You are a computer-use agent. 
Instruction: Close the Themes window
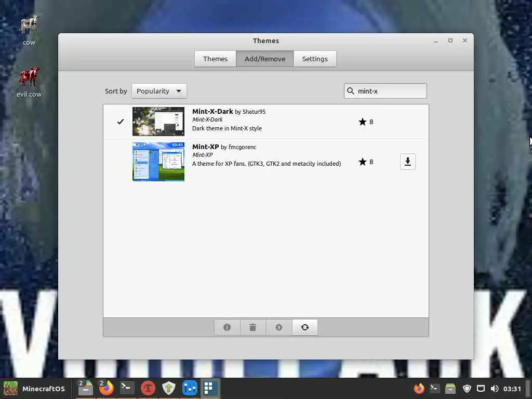465,41
